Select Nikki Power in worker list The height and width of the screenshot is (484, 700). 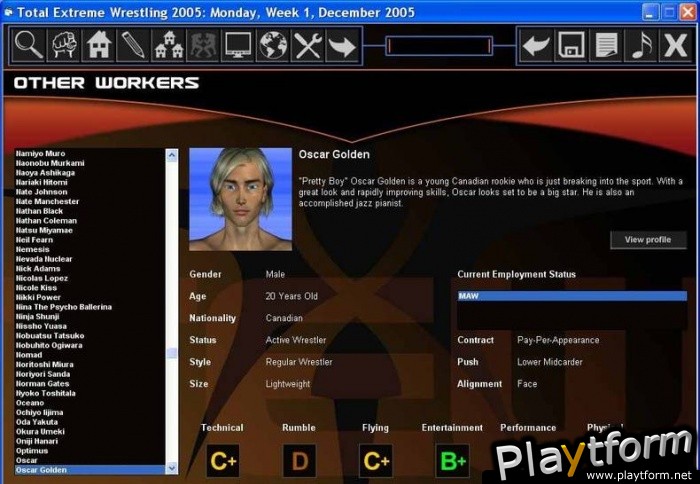tap(90, 298)
